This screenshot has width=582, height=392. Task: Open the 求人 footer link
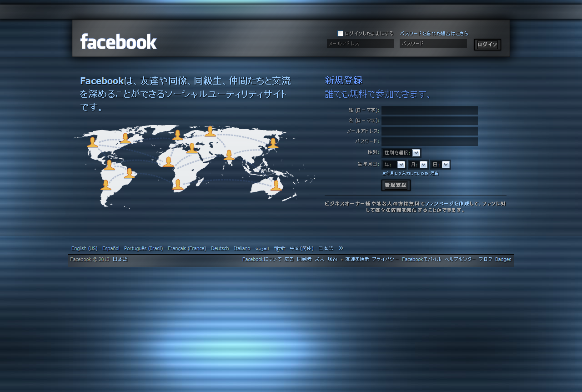pyautogui.click(x=320, y=259)
